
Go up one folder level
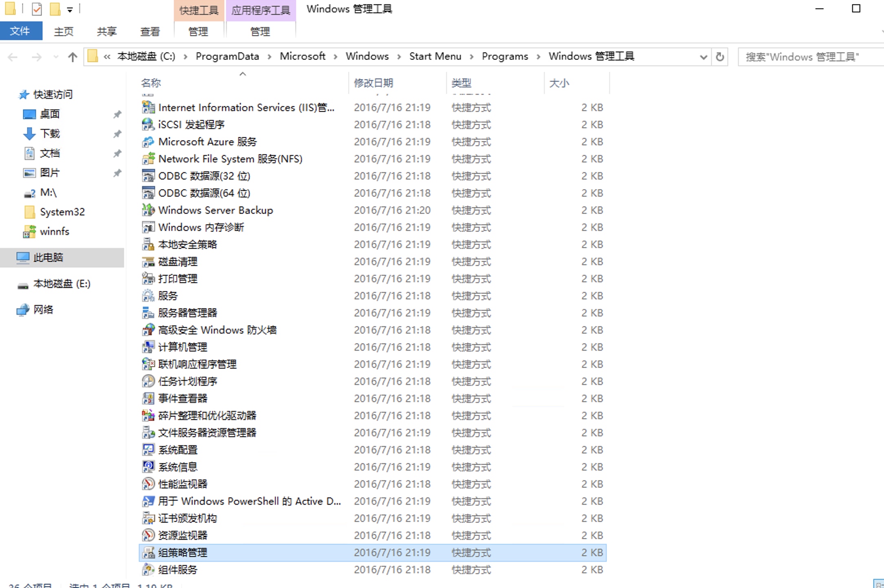coord(73,57)
